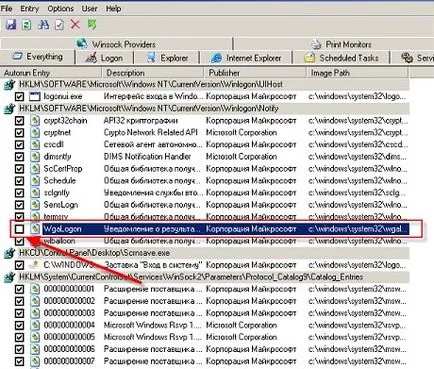Screen dimensions: 434x369
Task: Click the cscdll file icon
Action: pyautogui.click(x=35, y=145)
